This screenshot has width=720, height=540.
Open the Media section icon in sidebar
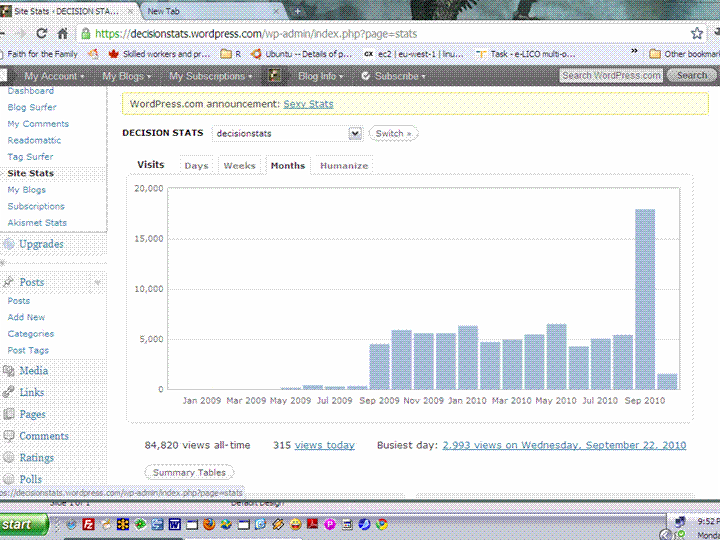(x=9, y=371)
